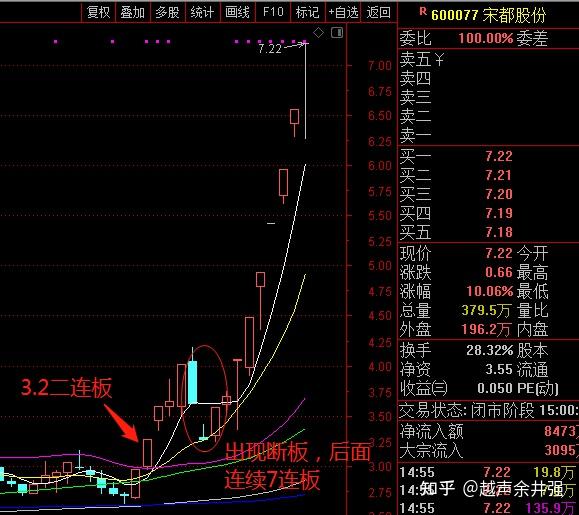
Task: Click the 7.22 high price label on chart
Action: (270, 49)
